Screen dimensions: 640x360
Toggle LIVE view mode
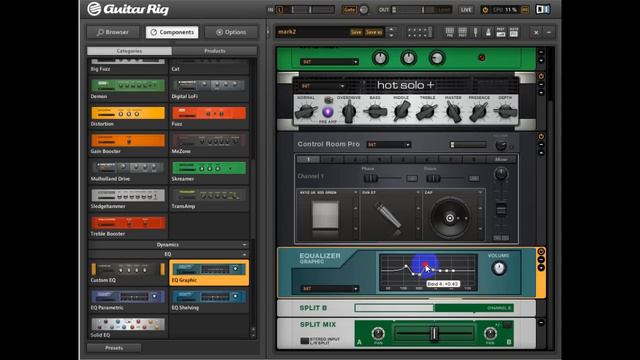[466, 10]
